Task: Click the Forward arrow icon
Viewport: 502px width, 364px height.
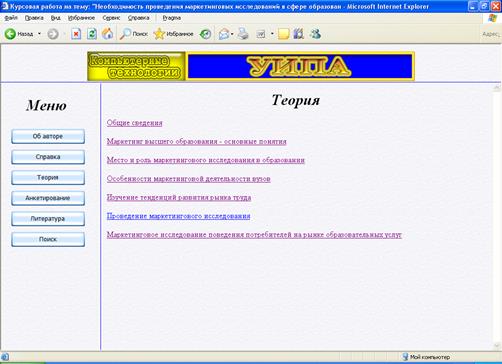Action: pos(53,34)
